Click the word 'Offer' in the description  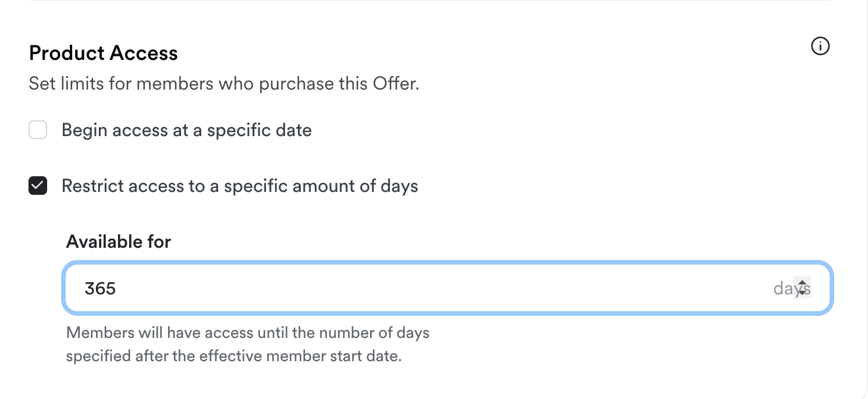pyautogui.click(x=393, y=84)
